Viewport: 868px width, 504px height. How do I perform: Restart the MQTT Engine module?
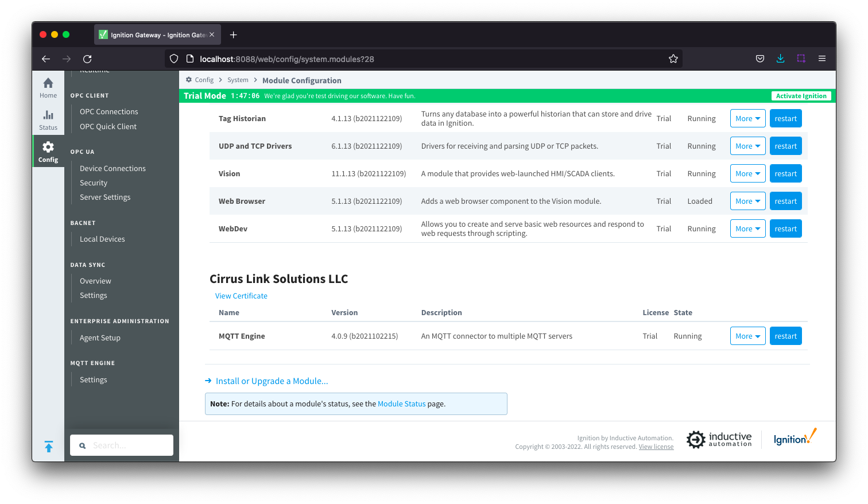(785, 336)
